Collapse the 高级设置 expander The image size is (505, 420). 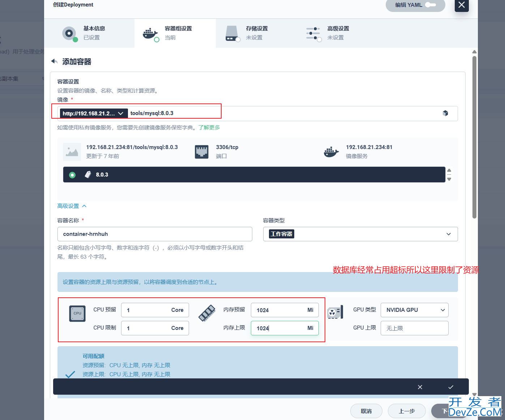click(x=72, y=206)
